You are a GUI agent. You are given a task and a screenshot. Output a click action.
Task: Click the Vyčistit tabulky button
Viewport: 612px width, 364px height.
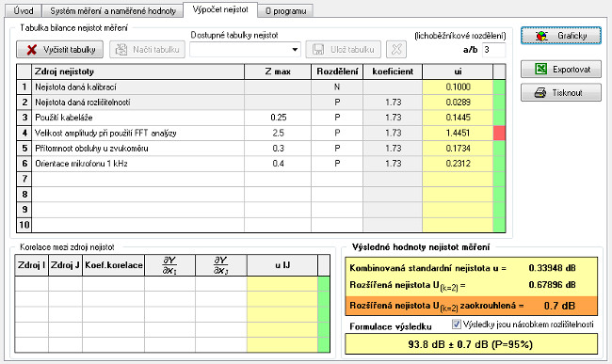pyautogui.click(x=59, y=50)
